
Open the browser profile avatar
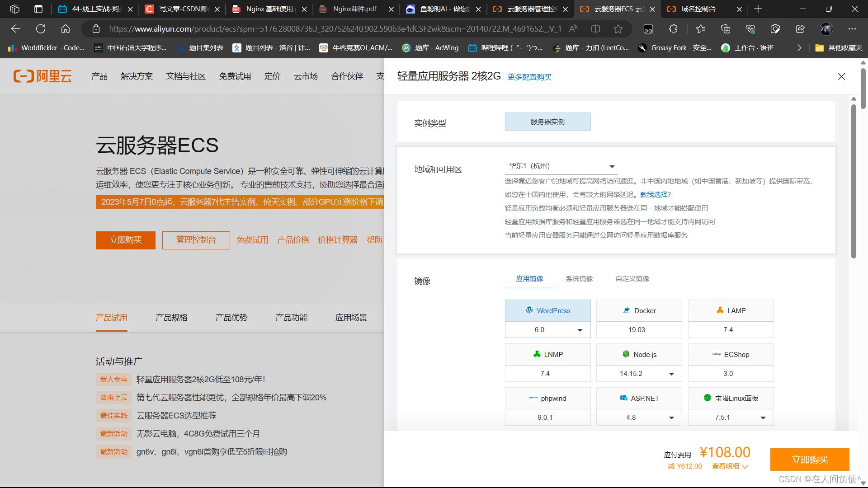826,29
